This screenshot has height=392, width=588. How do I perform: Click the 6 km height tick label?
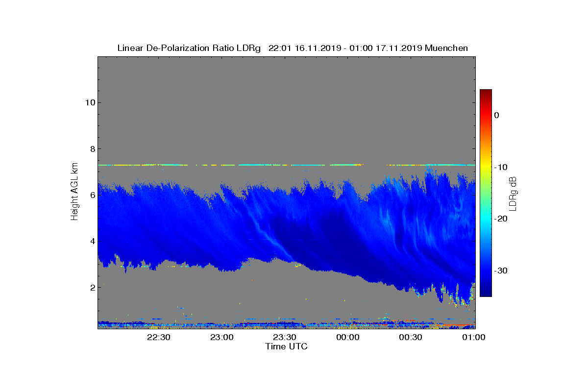click(92, 195)
